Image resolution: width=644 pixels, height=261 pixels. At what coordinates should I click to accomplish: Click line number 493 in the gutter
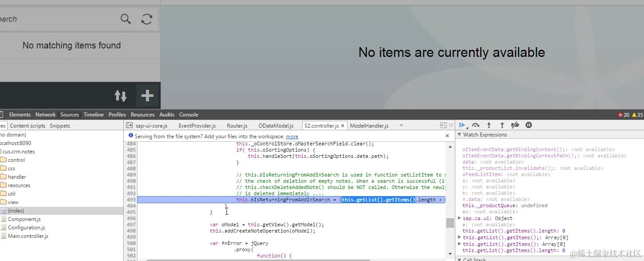(x=131, y=200)
